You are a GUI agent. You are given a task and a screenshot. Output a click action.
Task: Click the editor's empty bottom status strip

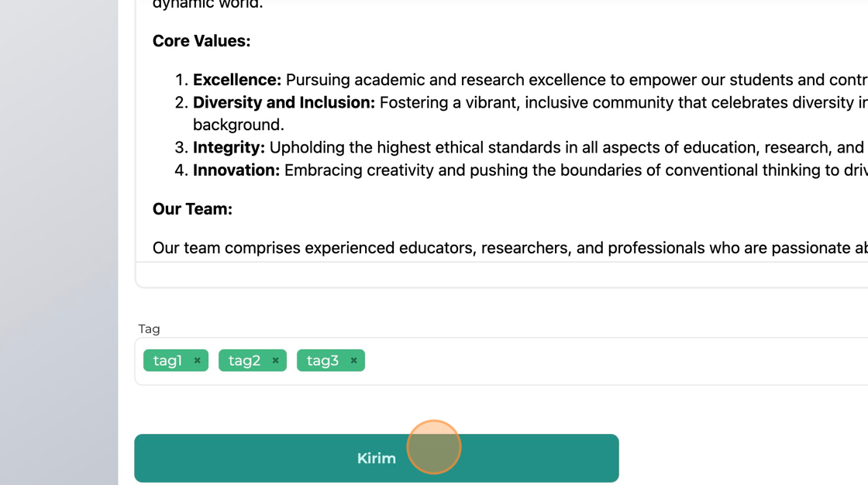pos(496,274)
